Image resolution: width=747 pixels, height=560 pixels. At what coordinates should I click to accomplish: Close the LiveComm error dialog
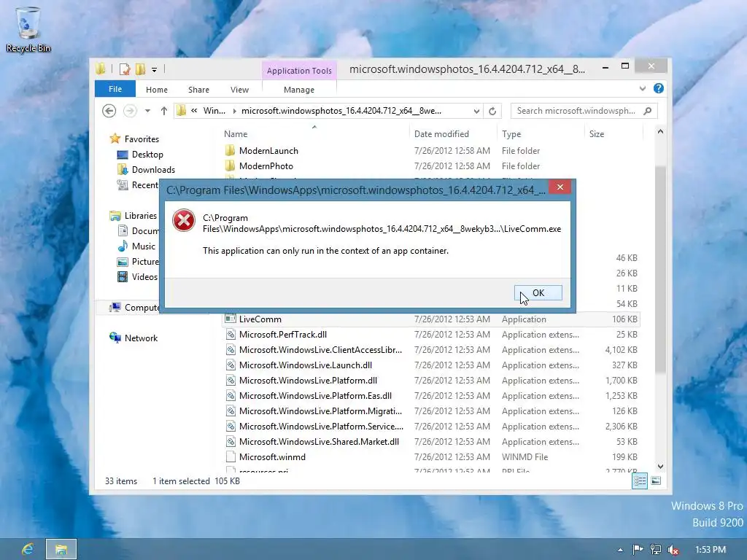[x=560, y=187]
